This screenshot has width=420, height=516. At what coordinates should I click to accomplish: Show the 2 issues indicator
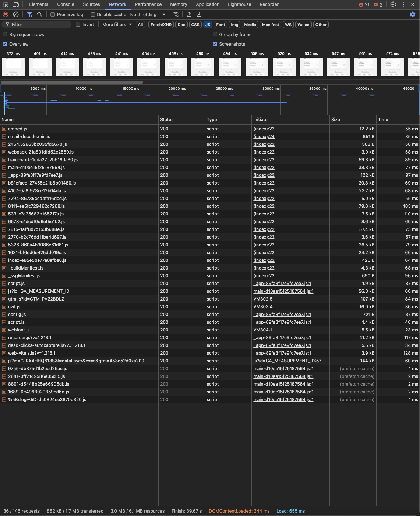[378, 4]
